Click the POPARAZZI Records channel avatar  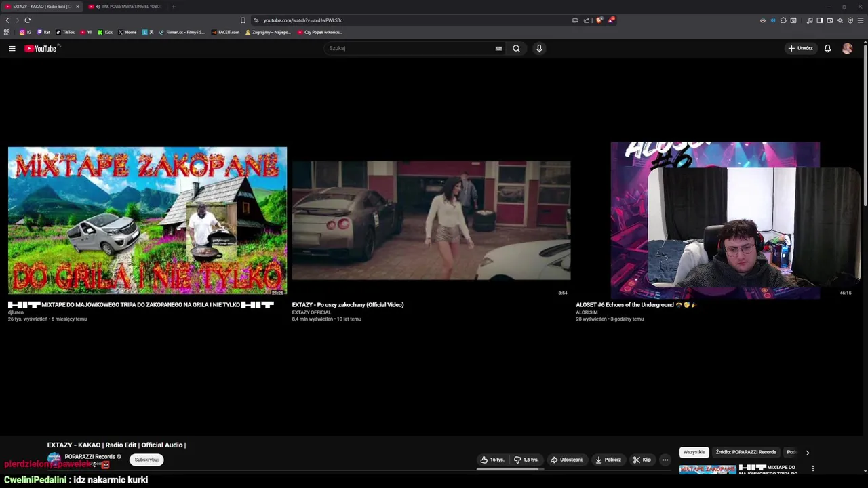coord(54,458)
